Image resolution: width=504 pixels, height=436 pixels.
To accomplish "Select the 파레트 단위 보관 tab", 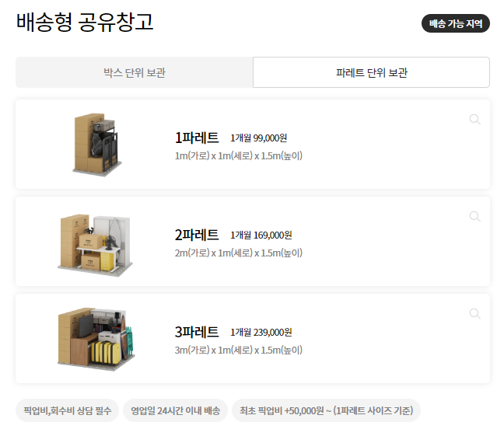I will coord(371,72).
